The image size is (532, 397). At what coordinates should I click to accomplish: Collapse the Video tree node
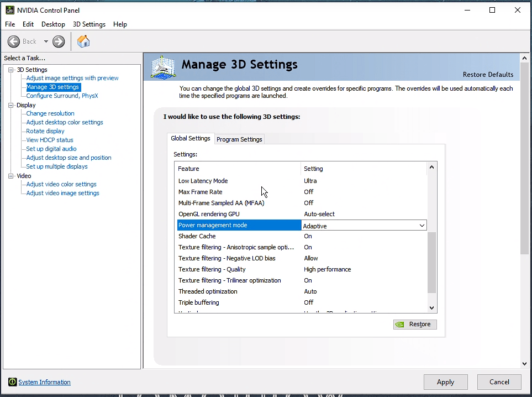click(x=11, y=176)
